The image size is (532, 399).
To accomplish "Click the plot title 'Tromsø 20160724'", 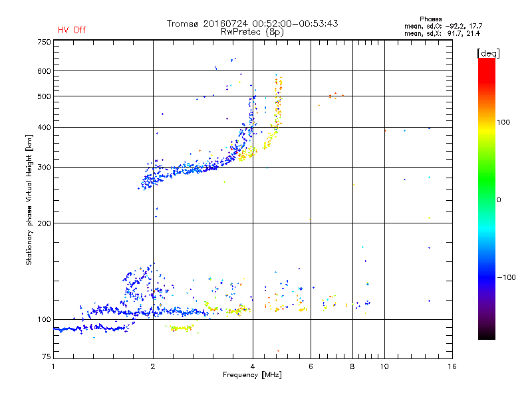I will 208,23.
